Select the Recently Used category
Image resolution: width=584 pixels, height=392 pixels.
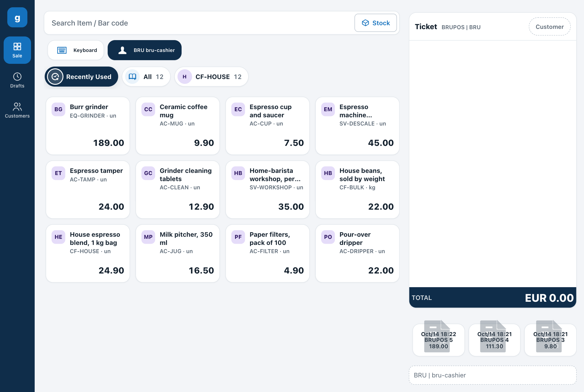coord(82,77)
